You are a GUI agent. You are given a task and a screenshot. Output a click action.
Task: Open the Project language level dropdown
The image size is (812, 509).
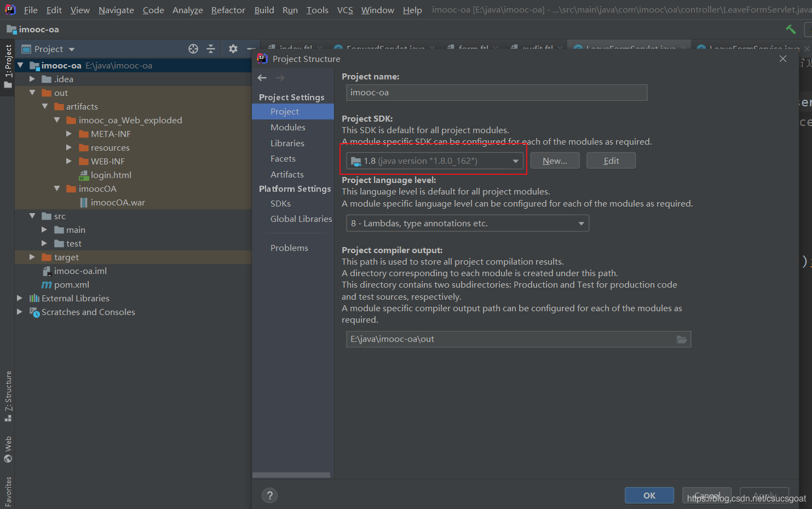(581, 223)
